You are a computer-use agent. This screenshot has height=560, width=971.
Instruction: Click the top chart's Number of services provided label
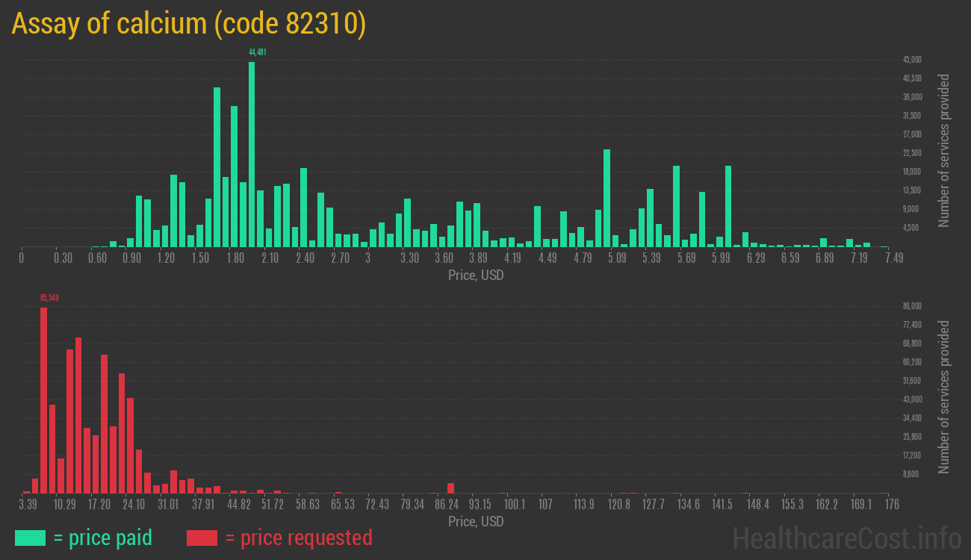[944, 150]
